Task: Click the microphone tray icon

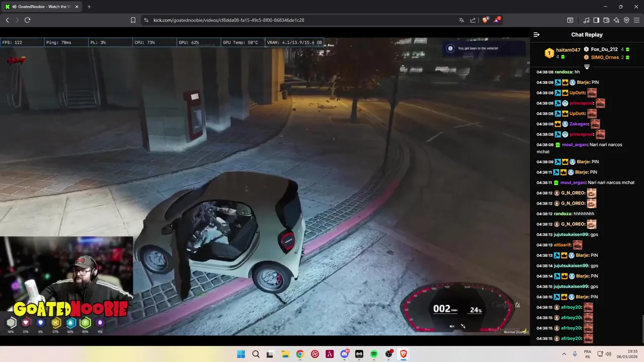Action: click(575, 354)
